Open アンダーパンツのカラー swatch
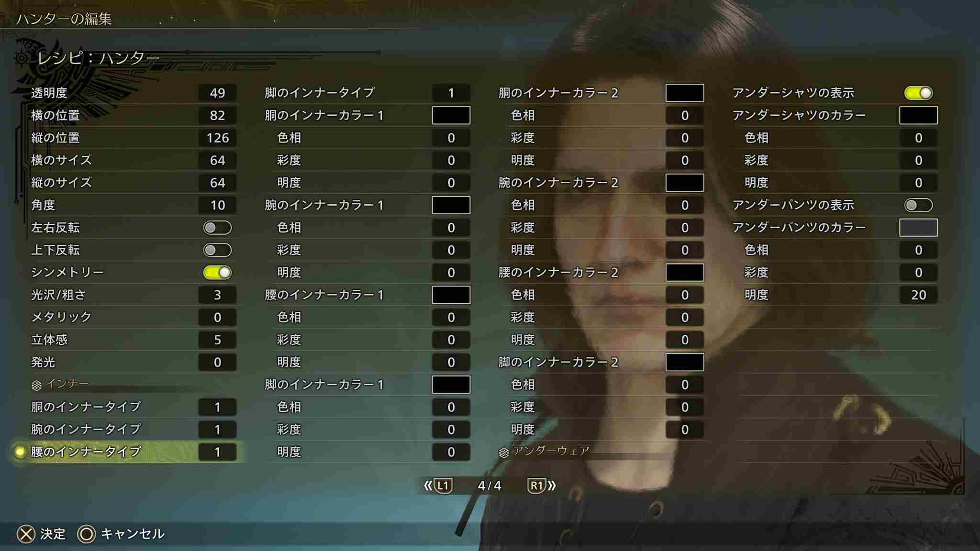This screenshot has width=980, height=551. click(x=918, y=228)
